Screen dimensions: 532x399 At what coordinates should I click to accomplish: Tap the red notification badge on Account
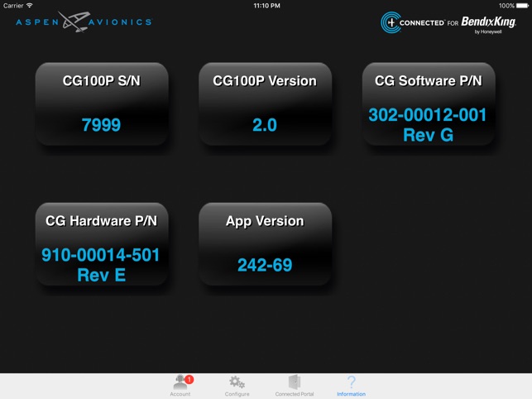(x=189, y=379)
